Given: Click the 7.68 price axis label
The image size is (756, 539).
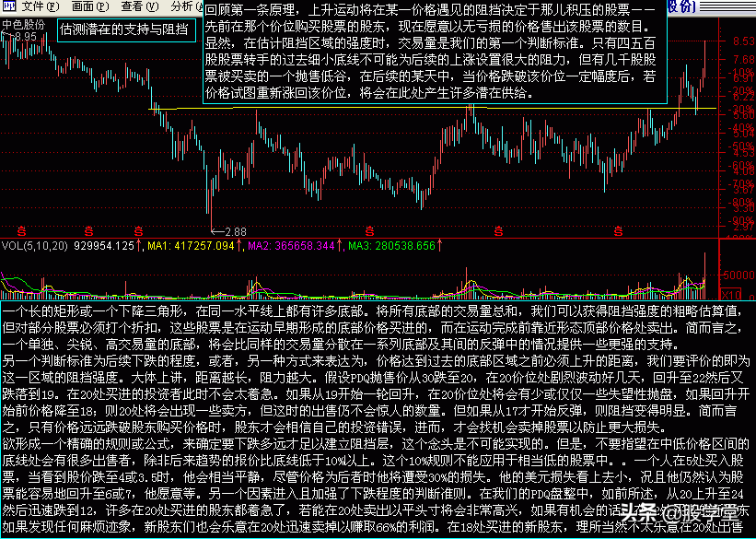Looking at the screenshot, I should click(x=744, y=60).
